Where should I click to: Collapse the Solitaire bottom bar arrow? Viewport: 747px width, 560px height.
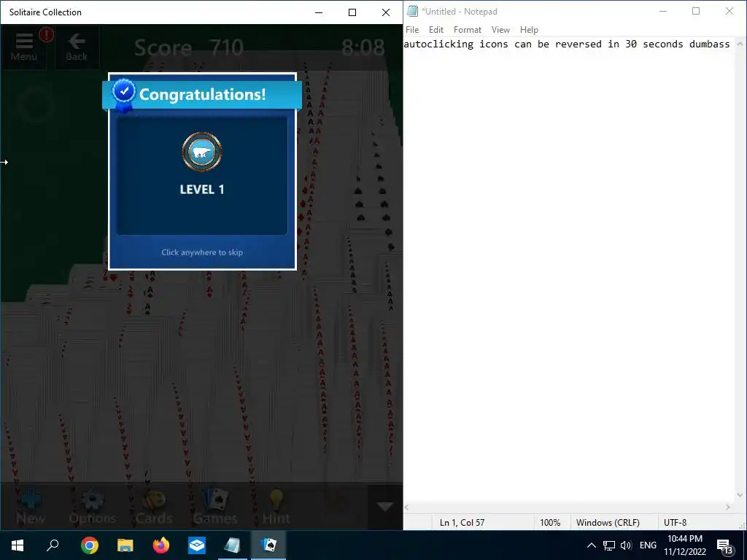[385, 507]
